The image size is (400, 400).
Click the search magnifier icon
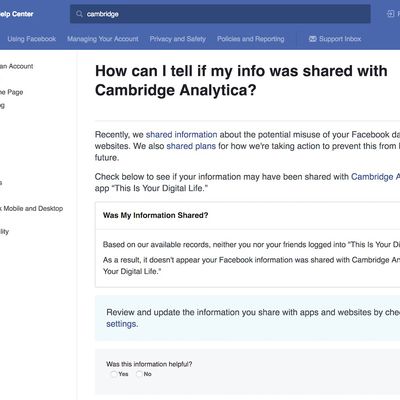[79, 14]
